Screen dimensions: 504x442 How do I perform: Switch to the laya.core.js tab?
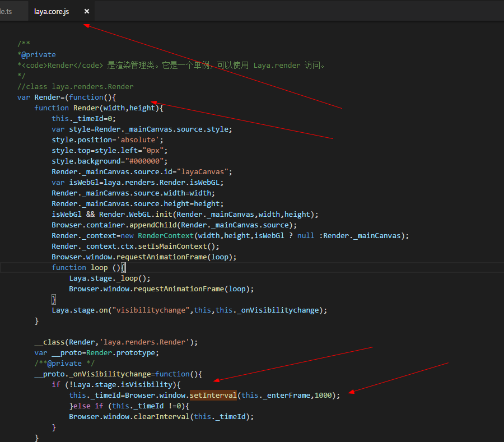pos(52,12)
